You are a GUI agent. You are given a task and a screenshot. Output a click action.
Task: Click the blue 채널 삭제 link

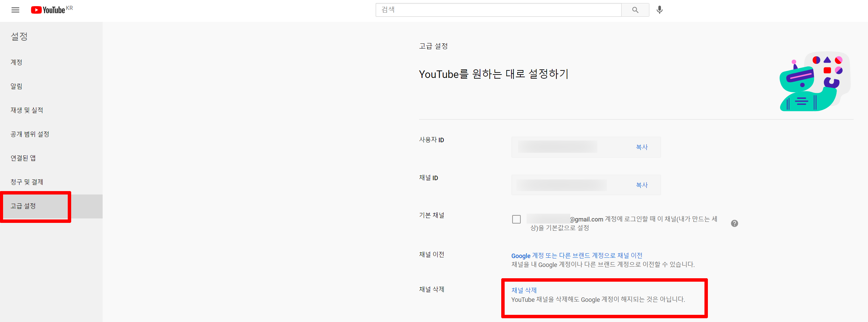tap(524, 290)
